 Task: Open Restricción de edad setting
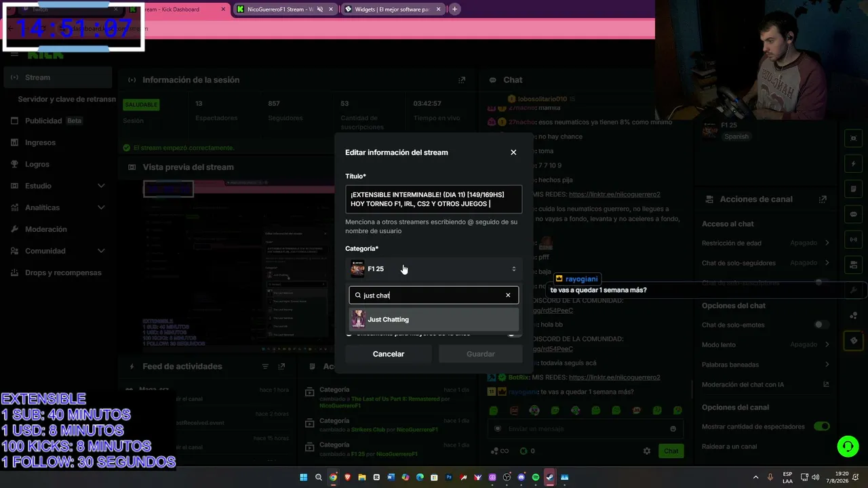coord(766,243)
